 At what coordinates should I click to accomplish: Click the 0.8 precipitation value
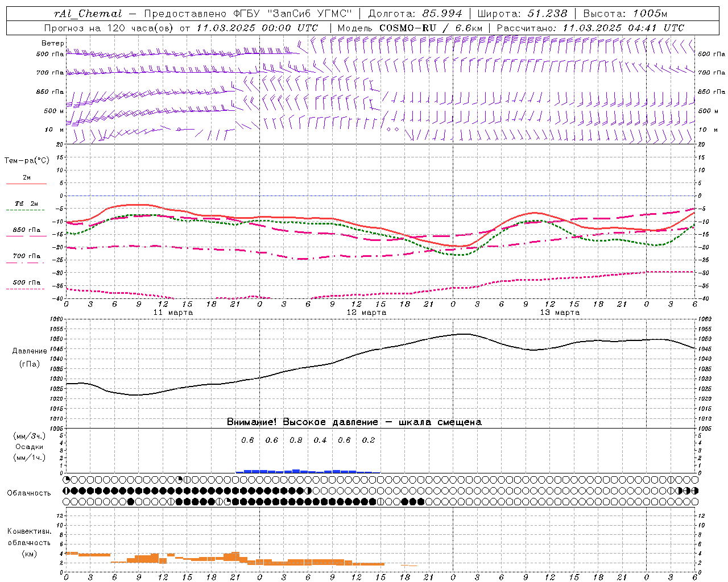coord(296,440)
